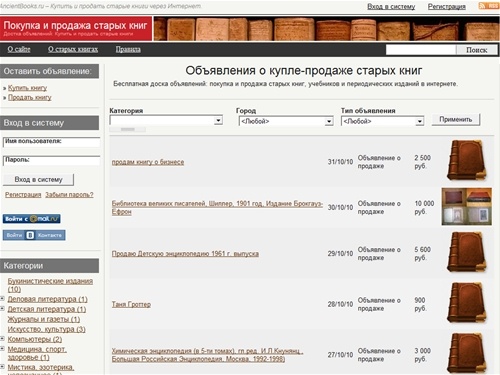500x375 pixels.
Task: Click the '10 000 руб.' price
Action: (x=424, y=207)
